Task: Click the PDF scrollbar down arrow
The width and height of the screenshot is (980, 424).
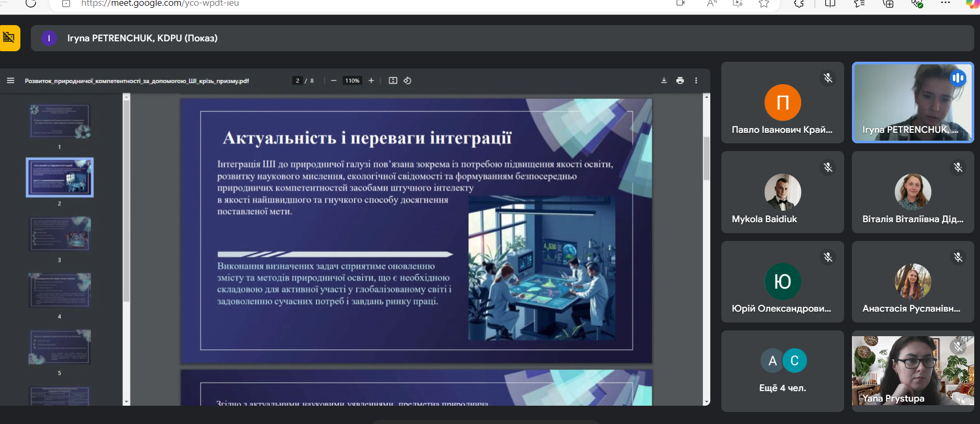Action: [x=707, y=402]
